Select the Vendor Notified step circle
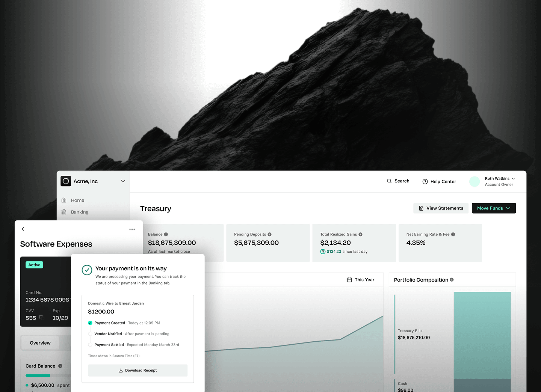541x392 pixels. [90, 334]
